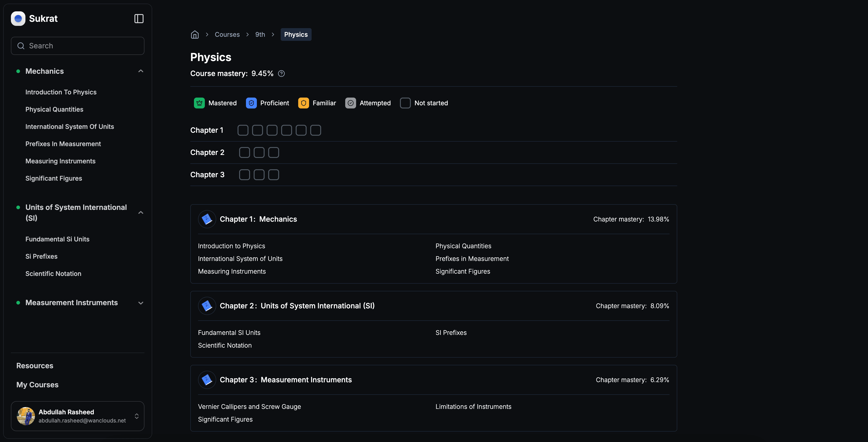Image resolution: width=868 pixels, height=442 pixels.
Task: Toggle the first progress circle of Chapter 1
Action: pos(243,130)
